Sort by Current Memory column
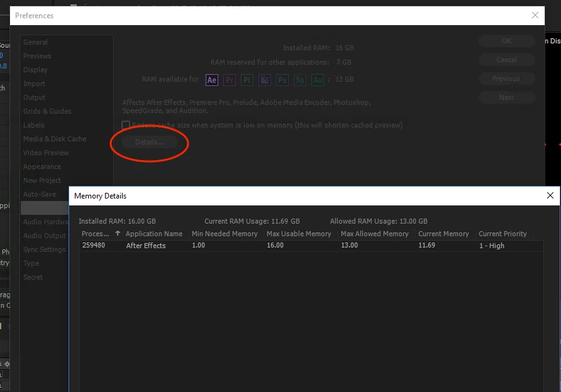 (x=443, y=234)
